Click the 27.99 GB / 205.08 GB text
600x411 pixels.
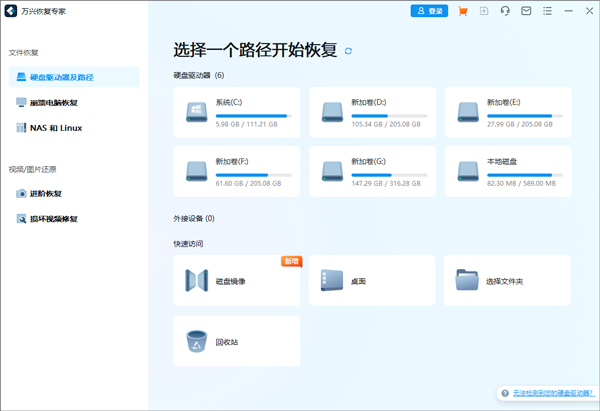520,124
